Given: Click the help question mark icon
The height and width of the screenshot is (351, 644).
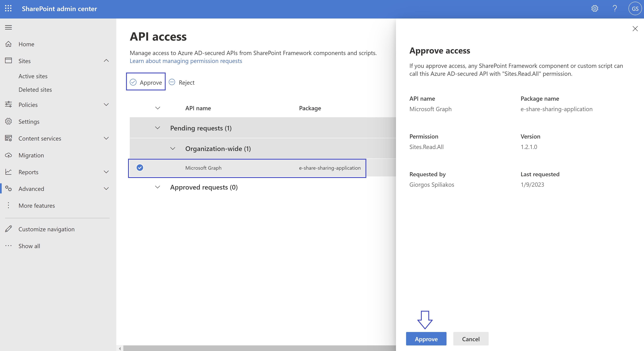Looking at the screenshot, I should (x=615, y=8).
